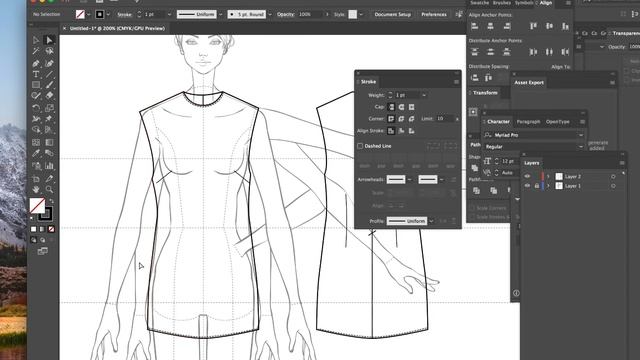Select the Selection tool
The width and height of the screenshot is (640, 360).
[36, 40]
